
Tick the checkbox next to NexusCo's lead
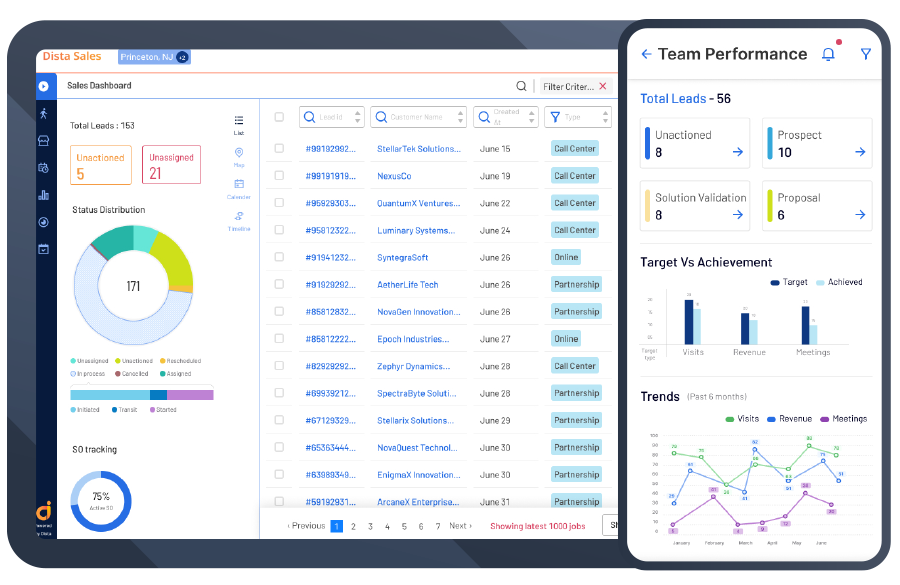278,175
